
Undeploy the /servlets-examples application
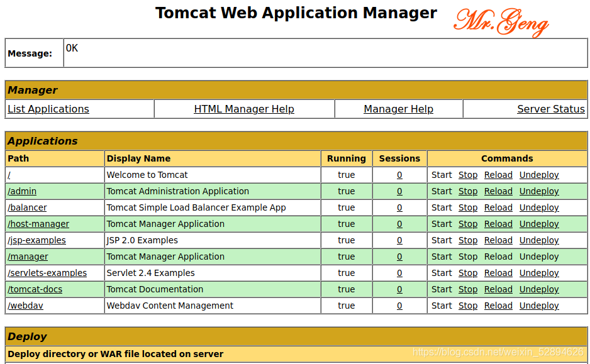539,273
